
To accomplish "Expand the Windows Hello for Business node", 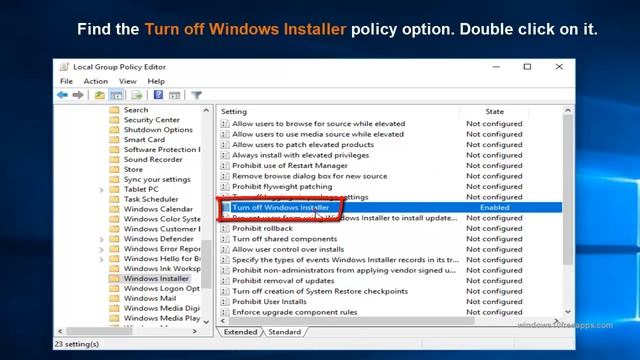I will [102, 259].
